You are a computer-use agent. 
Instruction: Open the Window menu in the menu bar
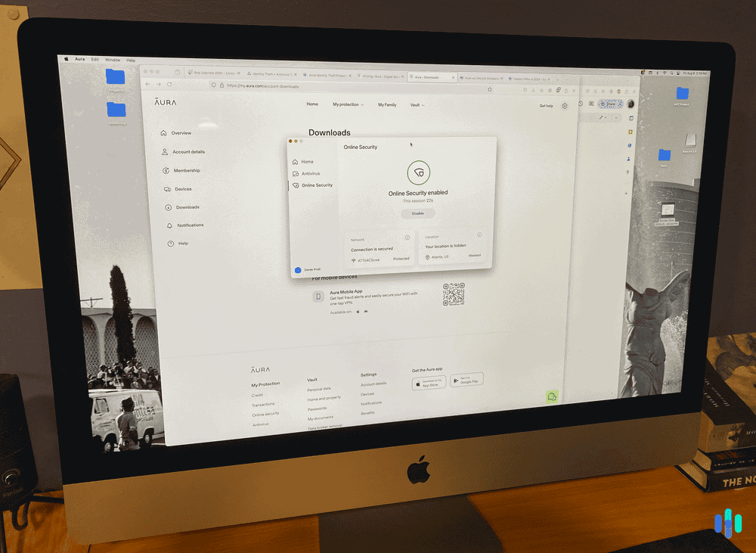pos(112,60)
